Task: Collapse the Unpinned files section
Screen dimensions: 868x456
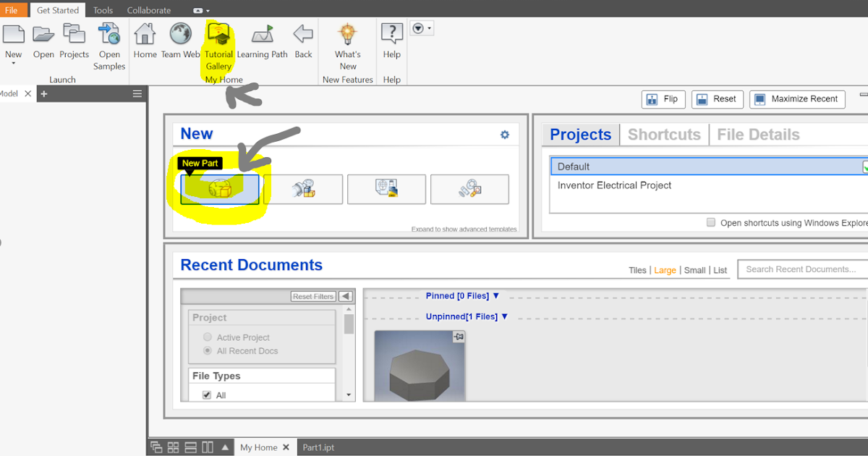Action: click(505, 316)
